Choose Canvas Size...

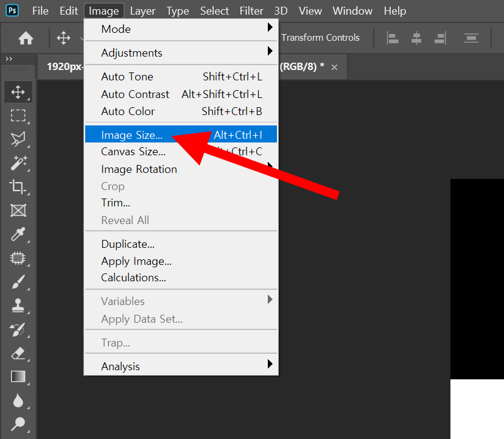click(x=181, y=152)
